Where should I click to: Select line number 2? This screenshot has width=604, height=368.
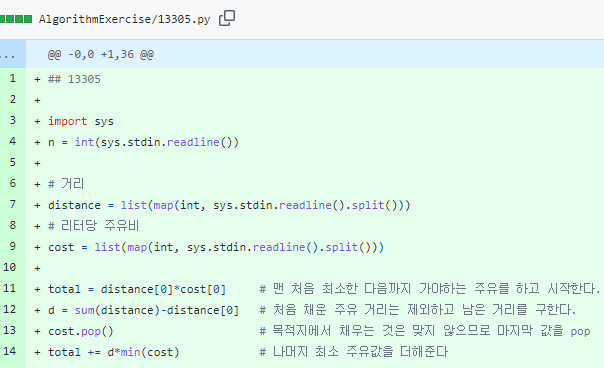click(x=13, y=99)
